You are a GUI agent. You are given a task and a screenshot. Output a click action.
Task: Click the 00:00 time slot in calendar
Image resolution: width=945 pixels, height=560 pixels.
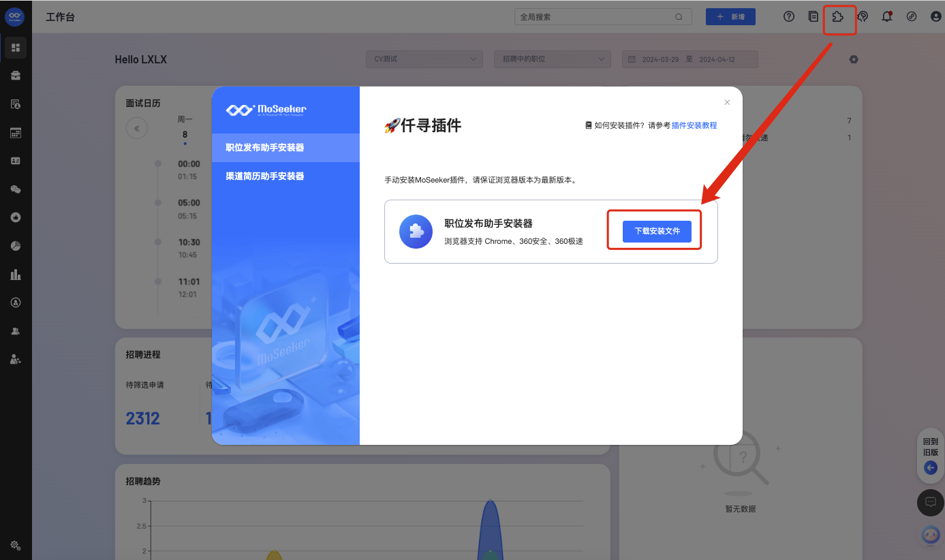pyautogui.click(x=189, y=164)
